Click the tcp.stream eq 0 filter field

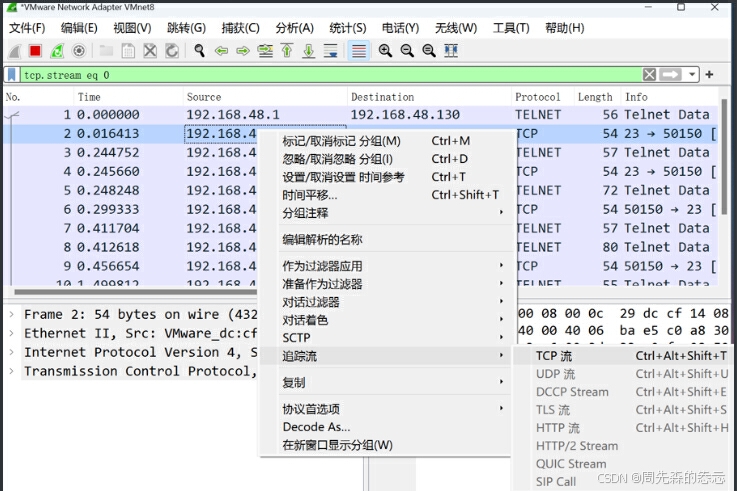[329, 75]
